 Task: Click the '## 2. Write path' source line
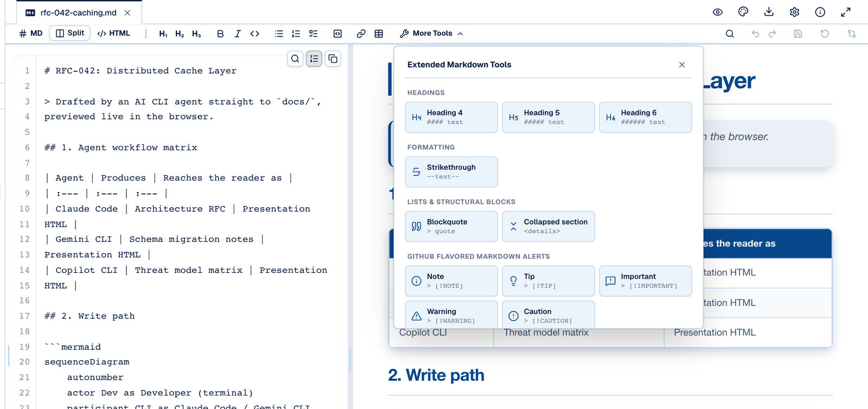pyautogui.click(x=90, y=316)
